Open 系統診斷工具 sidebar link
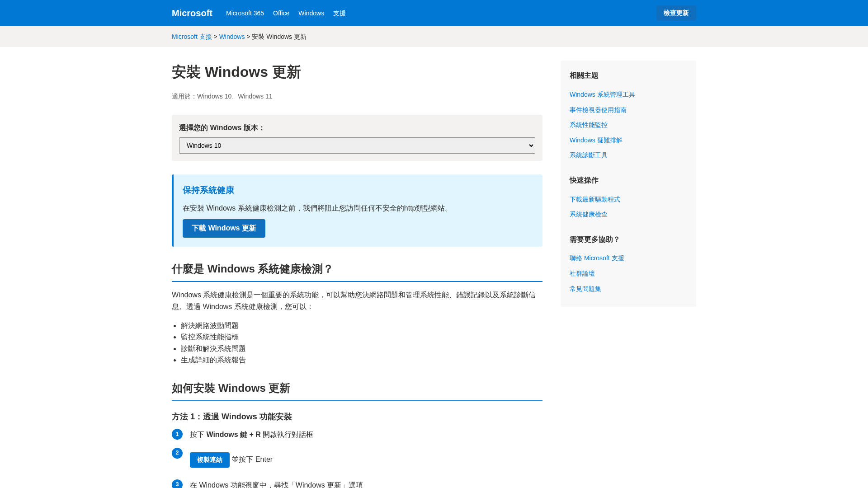The height and width of the screenshot is (488, 868). [588, 155]
